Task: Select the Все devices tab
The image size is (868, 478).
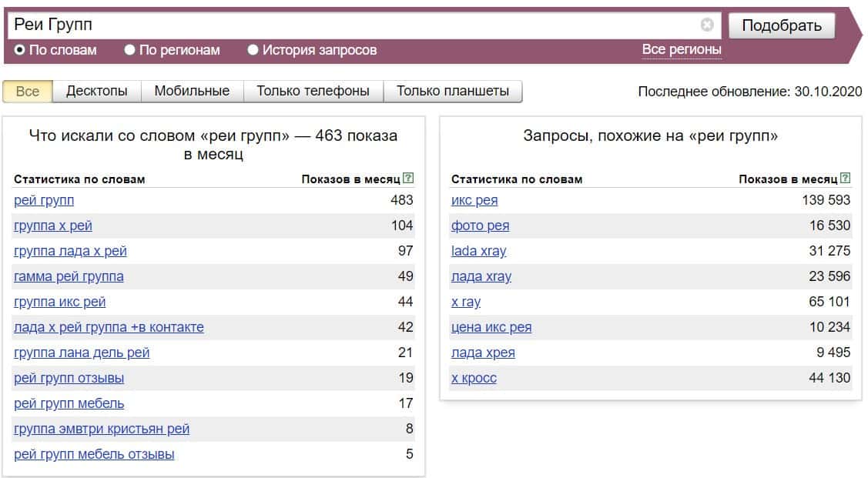Action: click(27, 91)
